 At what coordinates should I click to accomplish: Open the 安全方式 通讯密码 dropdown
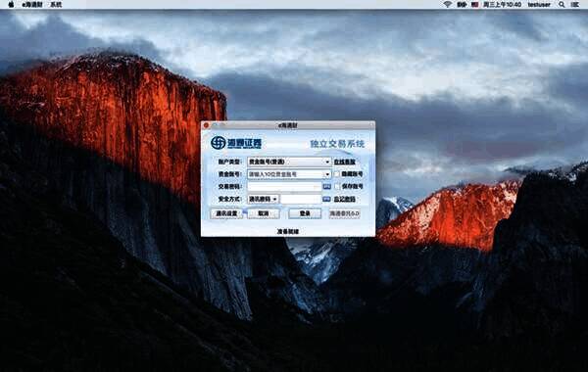[x=263, y=199]
